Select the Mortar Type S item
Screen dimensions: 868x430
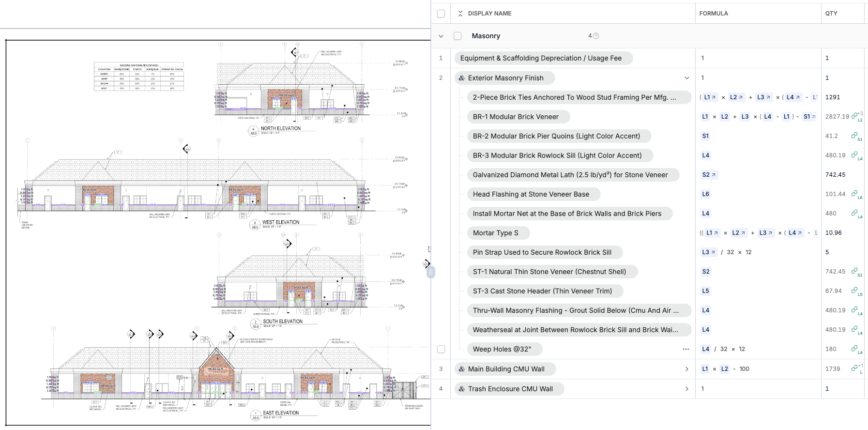point(498,233)
